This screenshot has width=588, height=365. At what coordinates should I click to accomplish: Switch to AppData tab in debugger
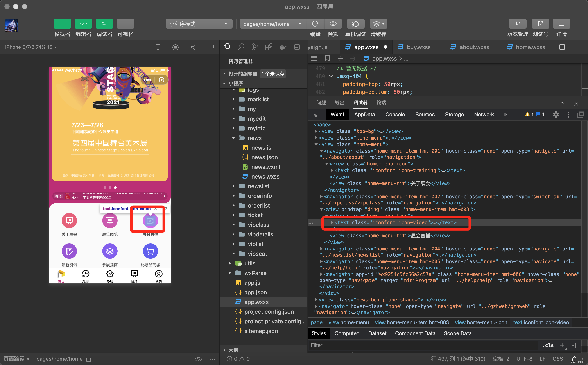[x=365, y=114]
